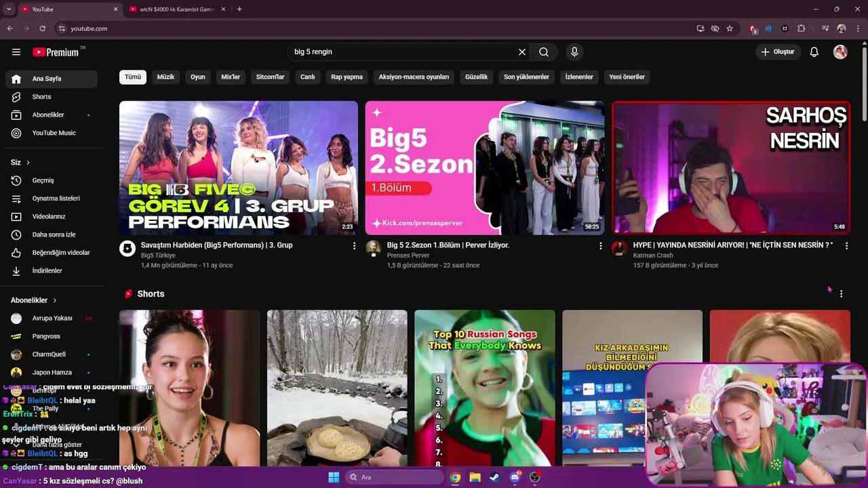Open Chrome extensions puzzle icon

click(802, 28)
